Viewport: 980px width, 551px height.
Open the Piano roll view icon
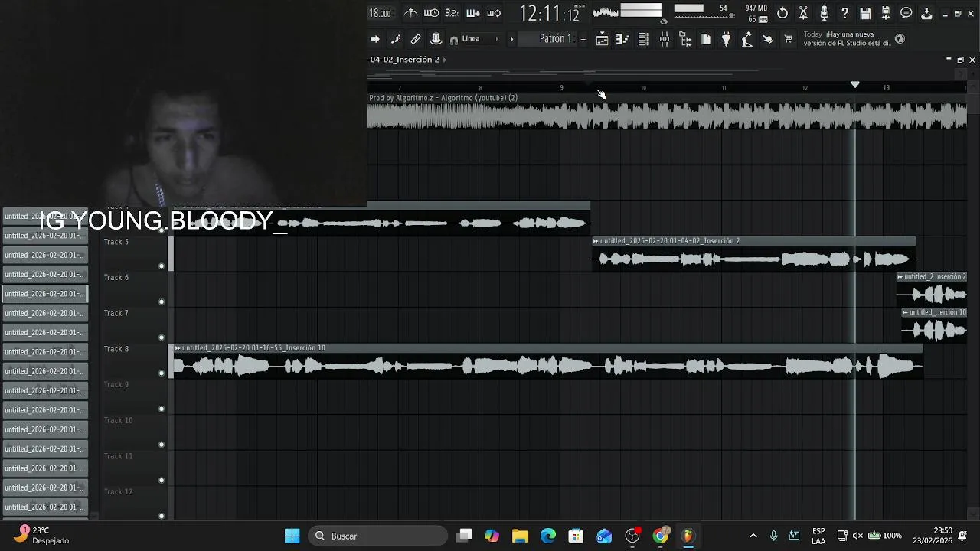click(623, 39)
